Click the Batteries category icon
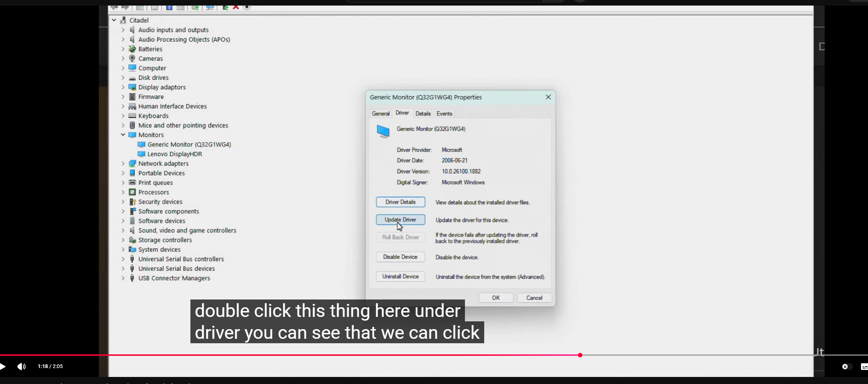The width and height of the screenshot is (868, 384). click(132, 49)
